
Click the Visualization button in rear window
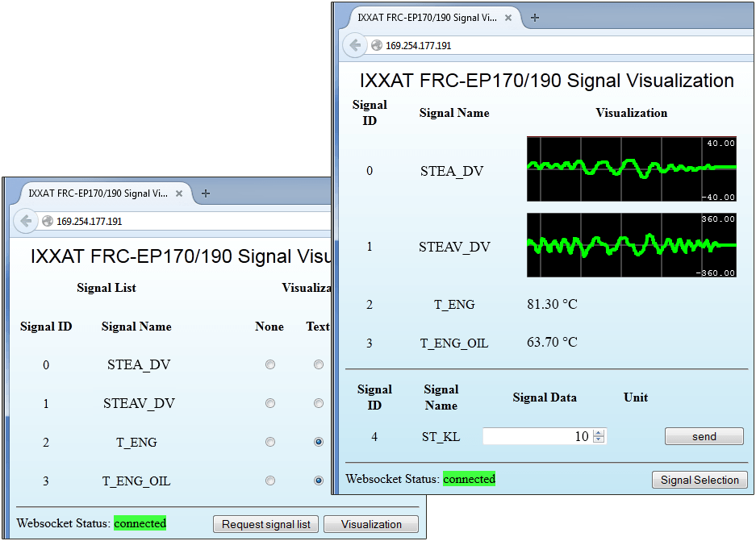tap(371, 524)
